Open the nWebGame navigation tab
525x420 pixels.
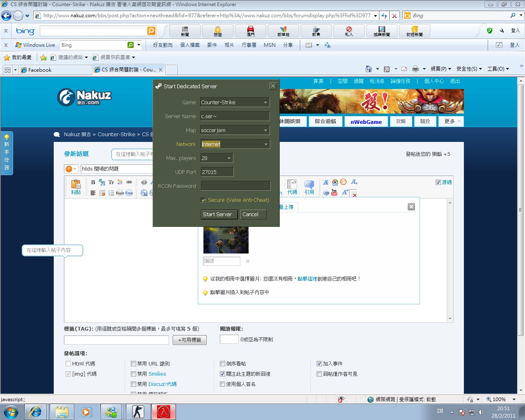tap(366, 122)
